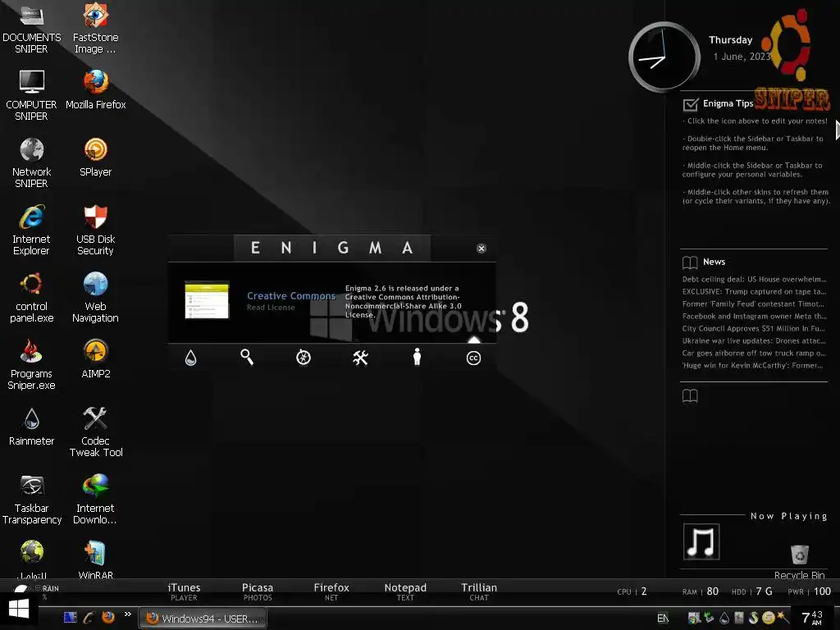Image resolution: width=840 pixels, height=630 pixels.
Task: Click the Read License link
Action: (271, 308)
